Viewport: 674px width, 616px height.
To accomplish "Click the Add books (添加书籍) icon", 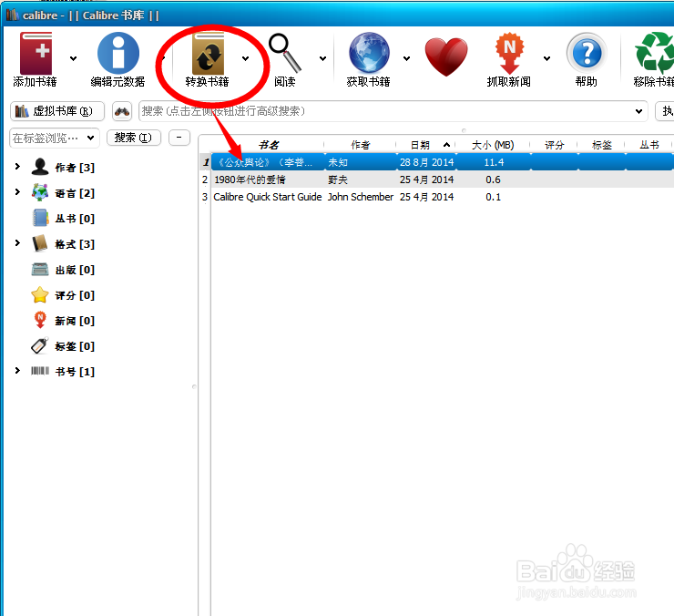I will (x=36, y=54).
